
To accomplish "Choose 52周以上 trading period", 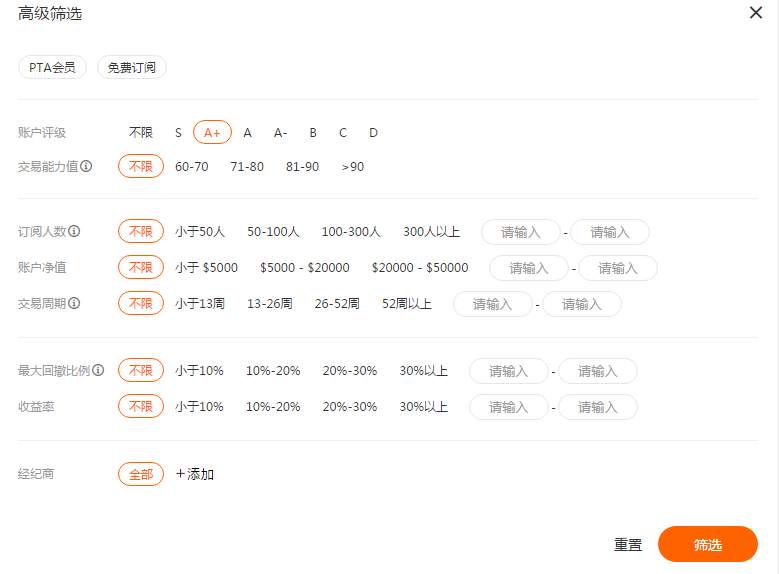I will [x=406, y=303].
